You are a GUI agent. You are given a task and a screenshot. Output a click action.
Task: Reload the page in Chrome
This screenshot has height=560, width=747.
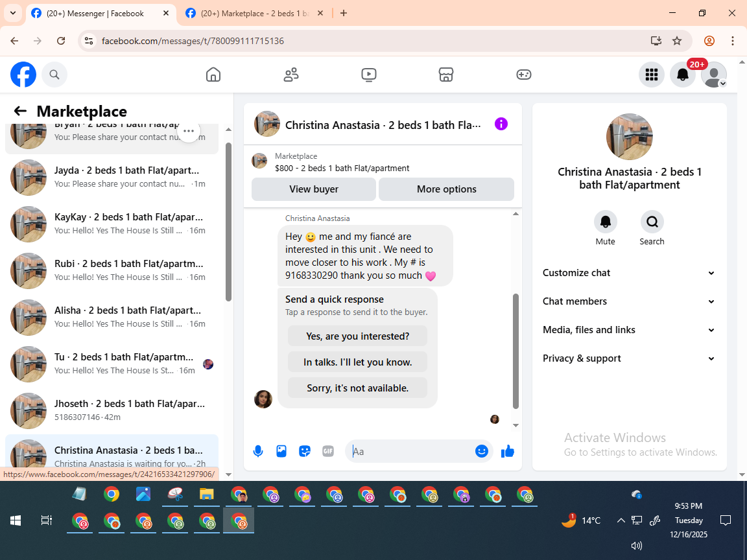tap(61, 41)
